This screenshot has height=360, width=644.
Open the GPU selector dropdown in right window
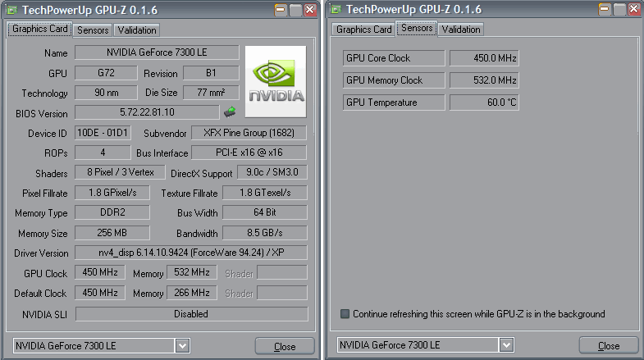click(x=506, y=345)
